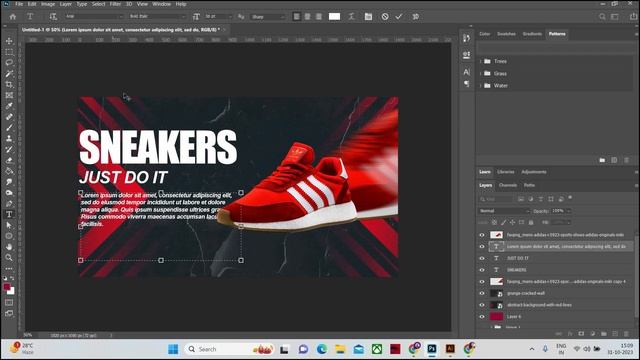This screenshot has width=640, height=360.
Task: Switch to the Gradients tab
Action: pyautogui.click(x=532, y=34)
